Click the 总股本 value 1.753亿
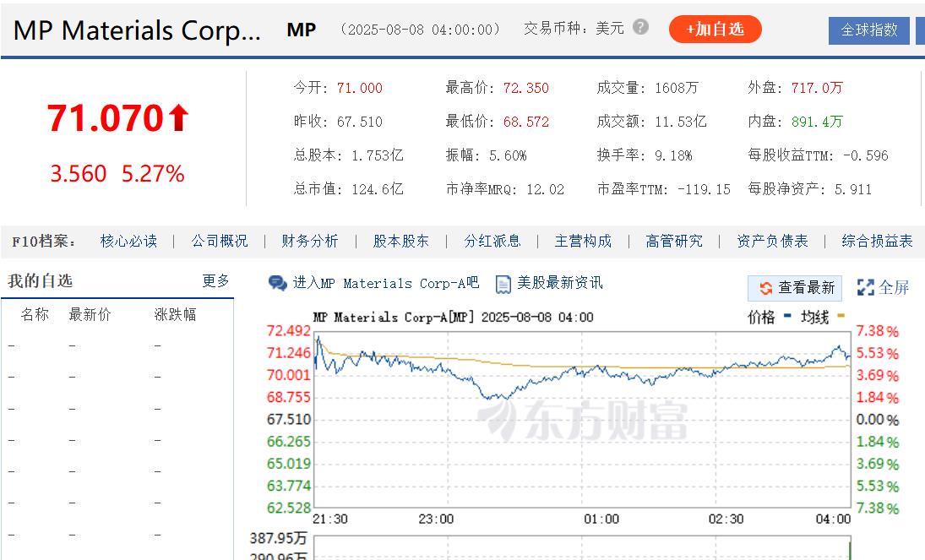Screen dimensions: 925x560 (378, 155)
